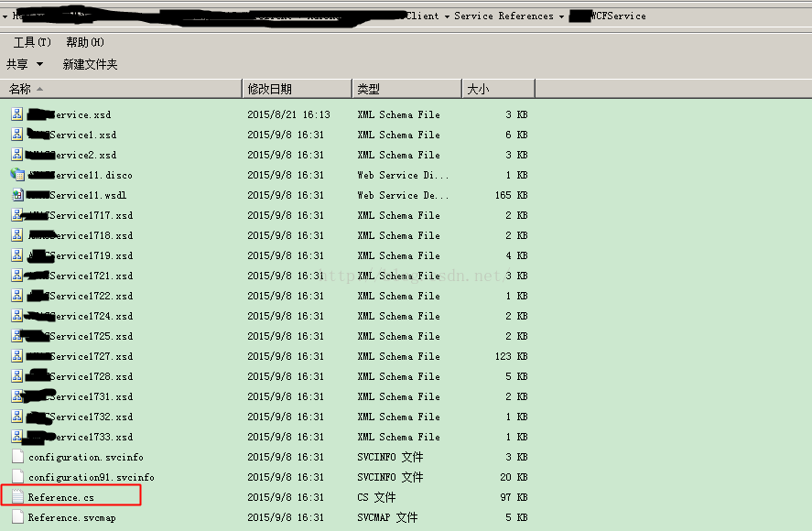
Task: Click the 20 KB size value
Action: click(x=514, y=477)
